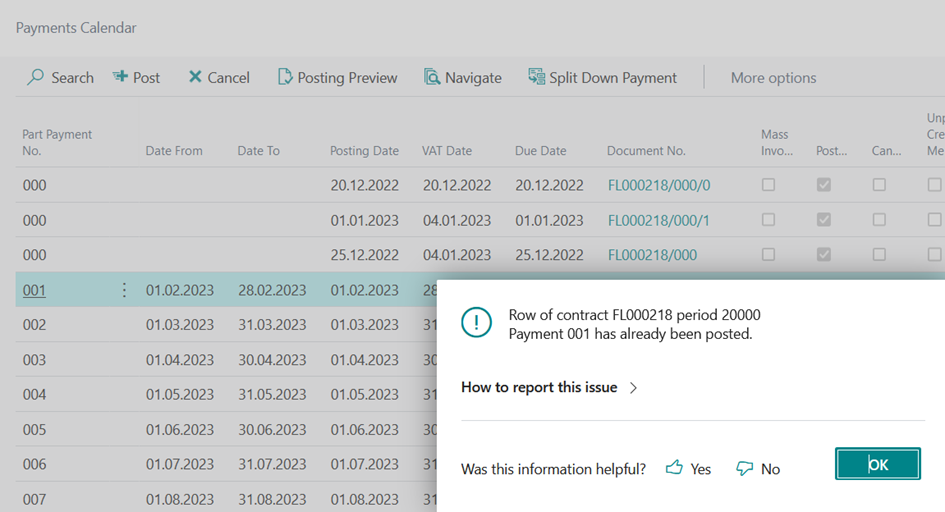The height and width of the screenshot is (512, 945).
Task: Click the Navigate icon in toolbar
Action: click(x=432, y=77)
